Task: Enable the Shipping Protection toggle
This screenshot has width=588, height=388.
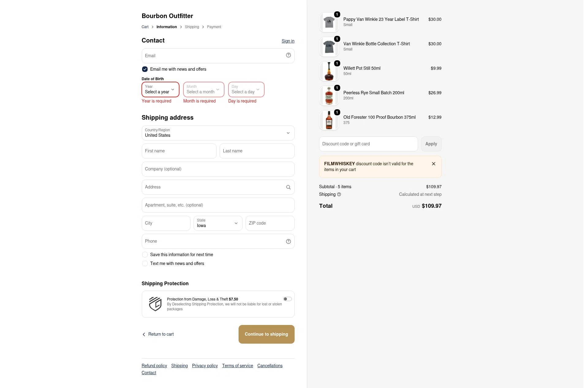Action: [287, 299]
